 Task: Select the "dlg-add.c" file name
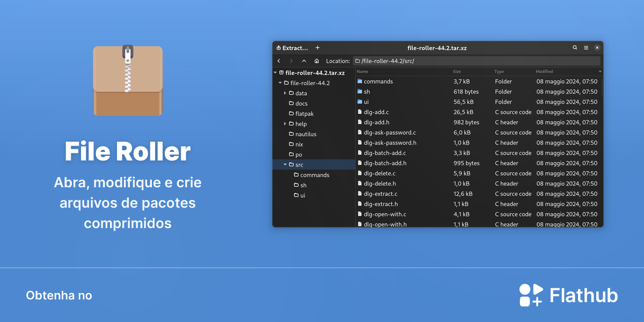(x=376, y=112)
